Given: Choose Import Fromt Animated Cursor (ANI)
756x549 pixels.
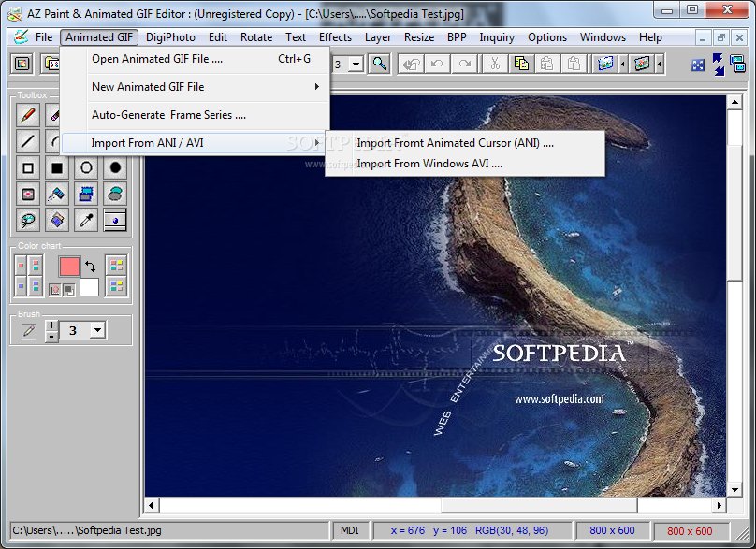Looking at the screenshot, I should pyautogui.click(x=465, y=143).
